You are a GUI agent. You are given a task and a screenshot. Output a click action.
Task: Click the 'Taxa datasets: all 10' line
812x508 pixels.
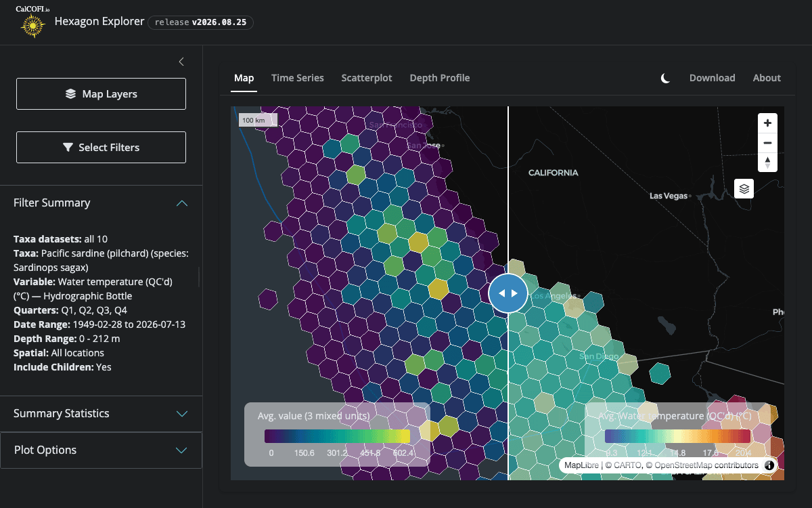pyautogui.click(x=60, y=239)
